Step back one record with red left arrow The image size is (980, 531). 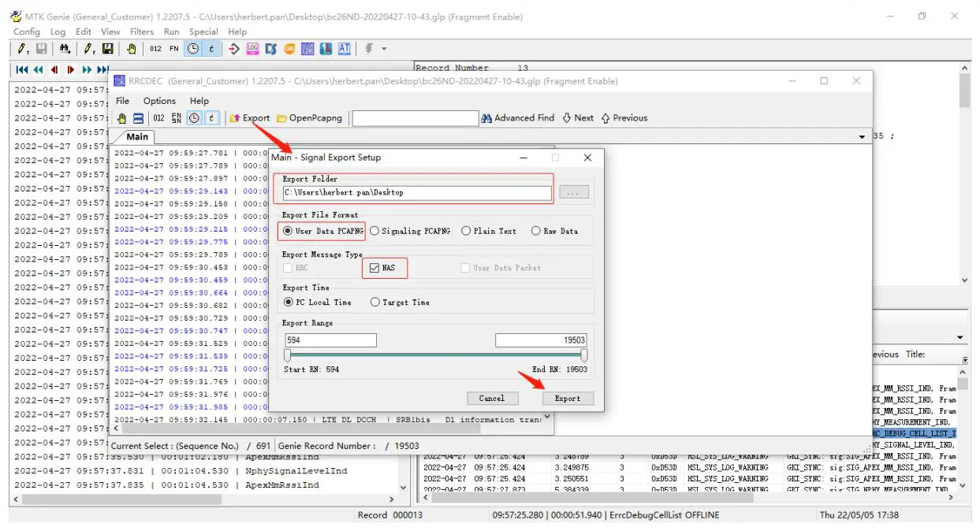54,69
